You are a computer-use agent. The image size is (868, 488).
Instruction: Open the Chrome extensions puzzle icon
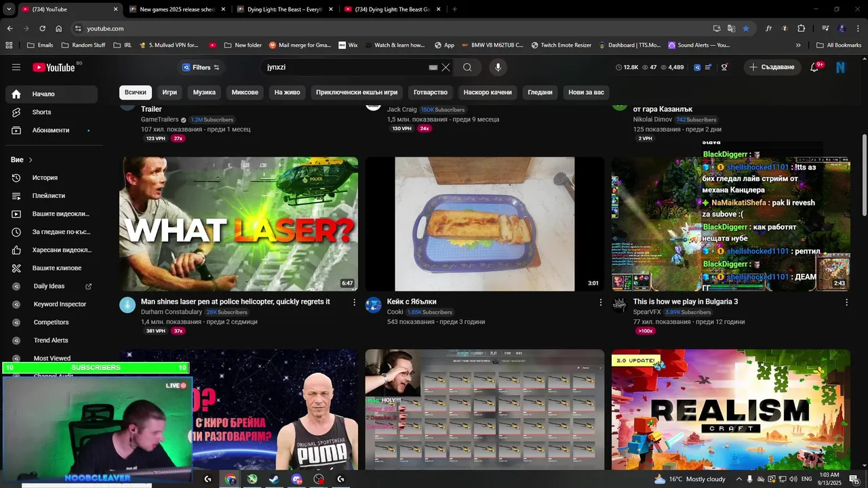[802, 28]
